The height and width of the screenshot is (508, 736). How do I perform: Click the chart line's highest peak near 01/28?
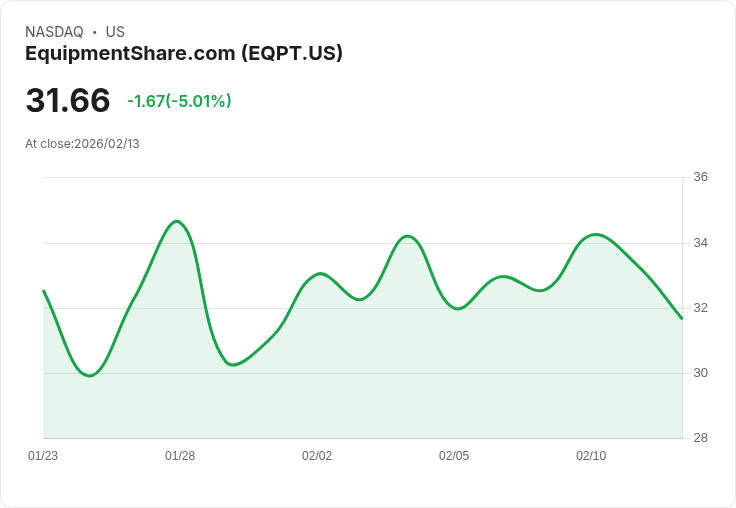tap(177, 221)
